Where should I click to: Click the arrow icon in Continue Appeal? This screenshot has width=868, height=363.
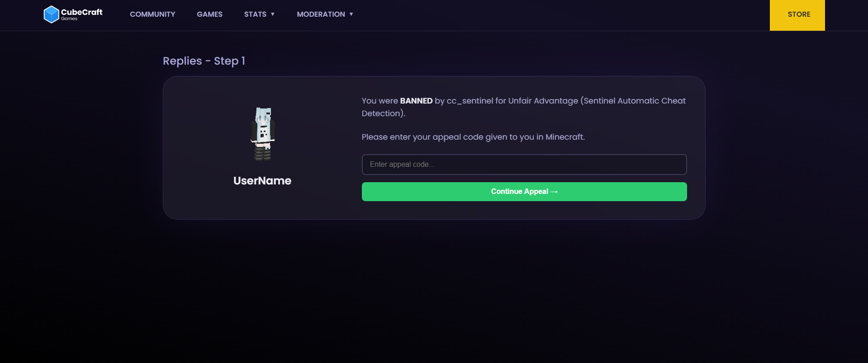554,192
